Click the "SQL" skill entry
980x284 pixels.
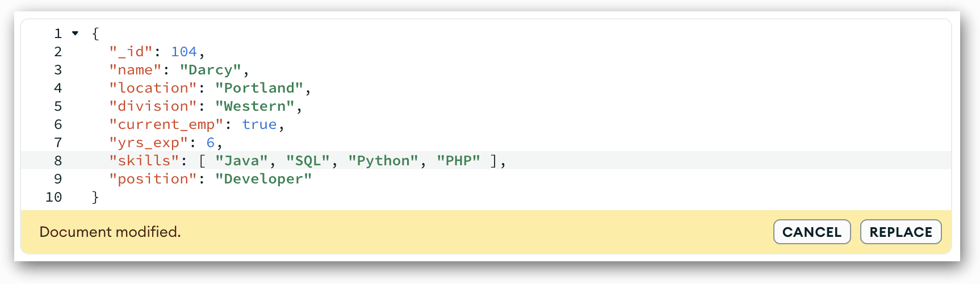coord(308,161)
